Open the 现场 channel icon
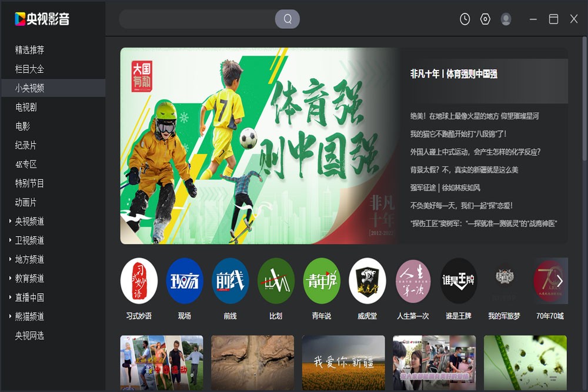 pyautogui.click(x=185, y=281)
